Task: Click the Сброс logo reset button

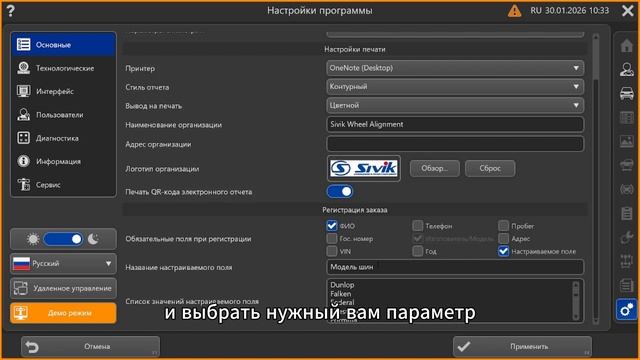Action: 490,168
